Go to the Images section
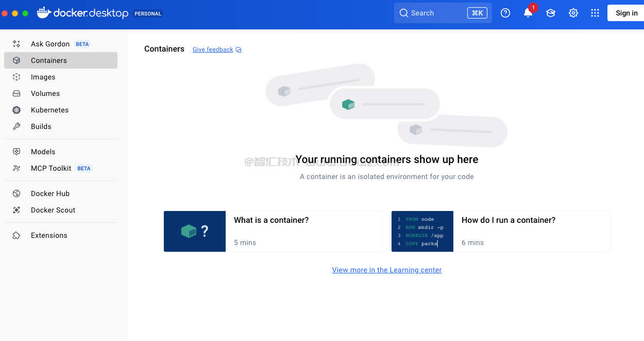 pos(43,77)
